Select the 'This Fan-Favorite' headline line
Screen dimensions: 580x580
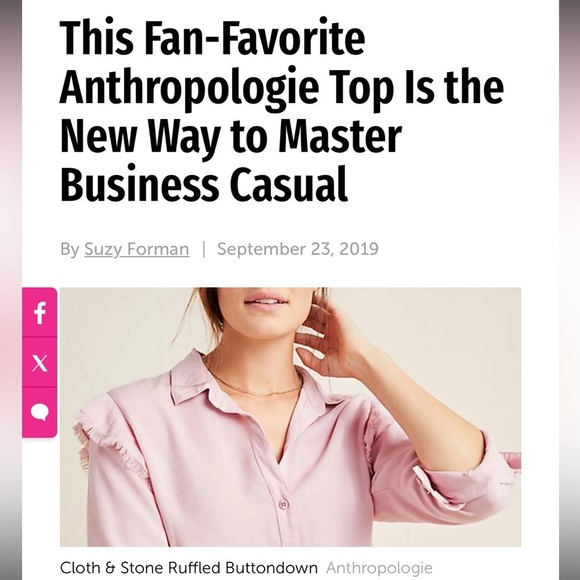212,37
